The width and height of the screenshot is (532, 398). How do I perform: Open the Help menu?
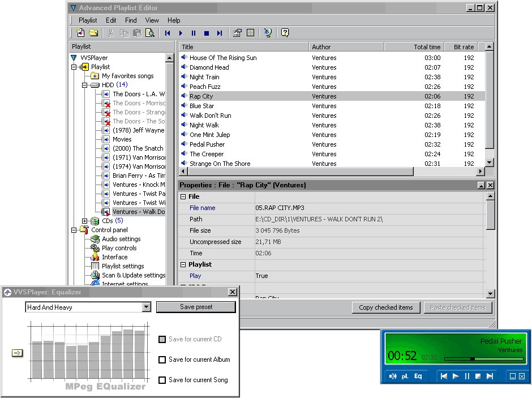[174, 20]
